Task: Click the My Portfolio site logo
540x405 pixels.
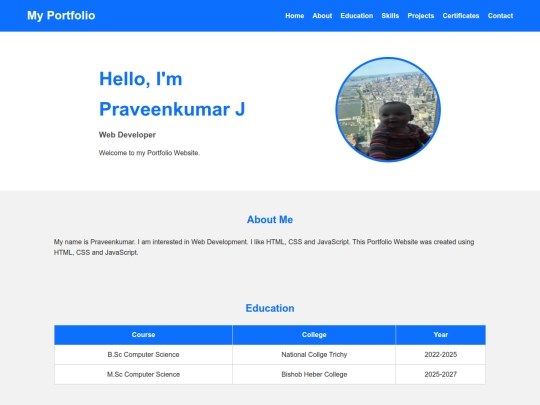Action: click(61, 15)
